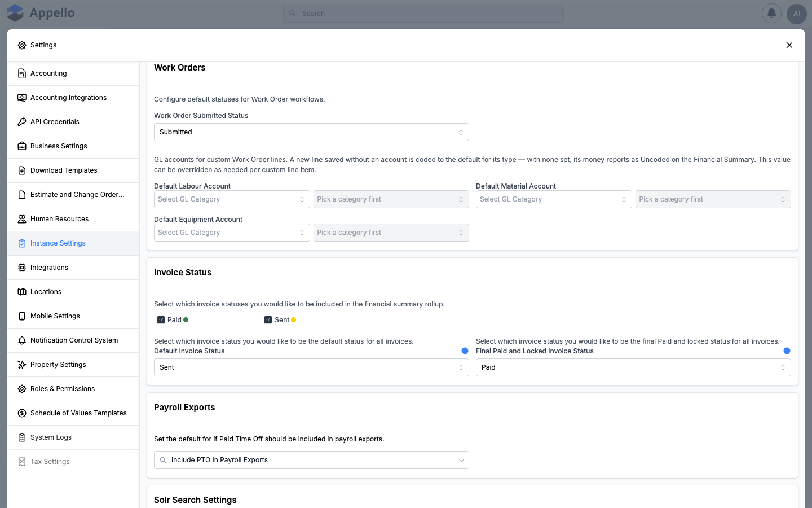Click info icon beside Default Invoice Status
The width and height of the screenshot is (812, 508).
point(465,351)
